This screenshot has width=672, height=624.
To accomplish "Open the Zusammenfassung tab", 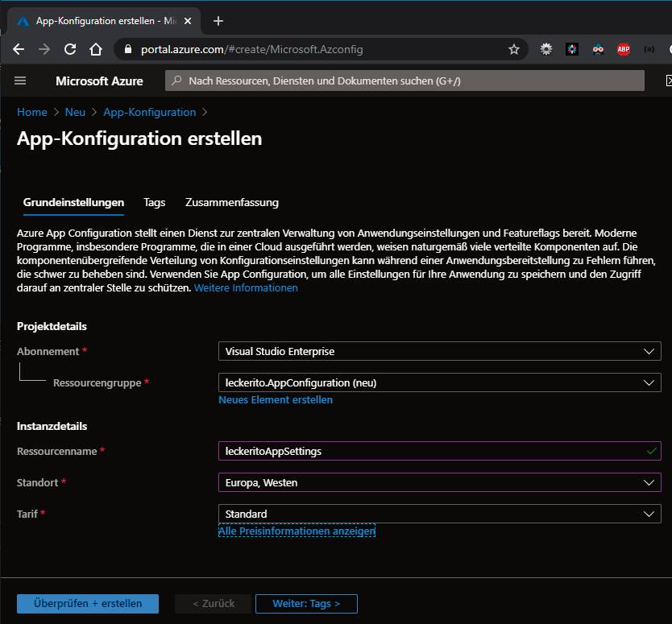I will (x=232, y=203).
